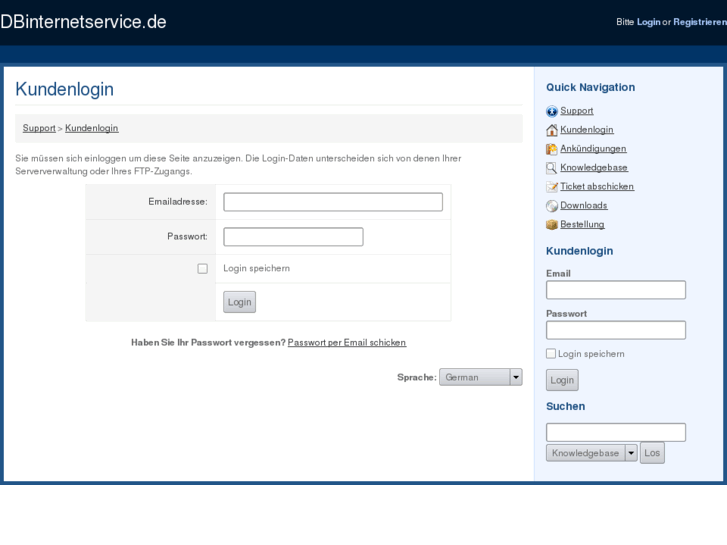Click the Ankündigungen icon in sidebar
Viewport: 727px width, 545px height.
point(552,149)
